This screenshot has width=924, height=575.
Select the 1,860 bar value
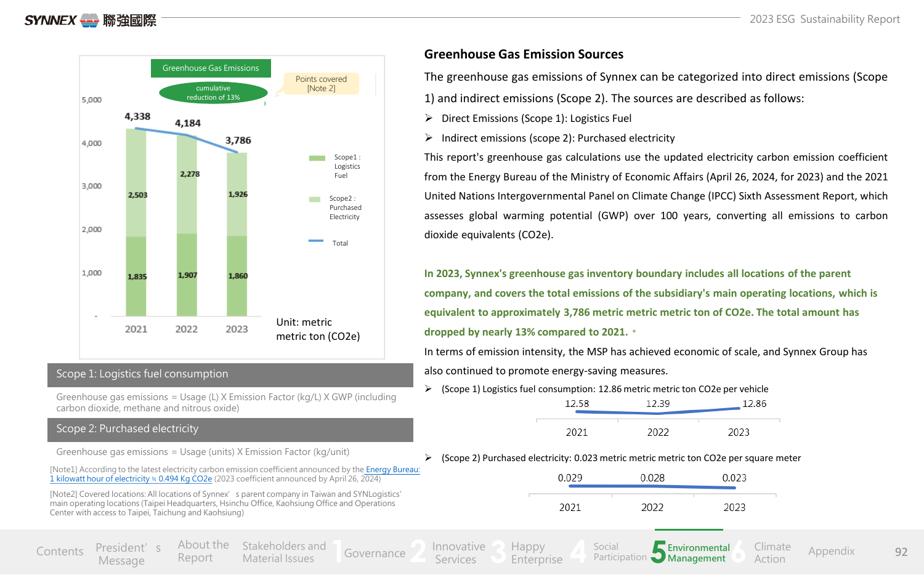click(238, 276)
